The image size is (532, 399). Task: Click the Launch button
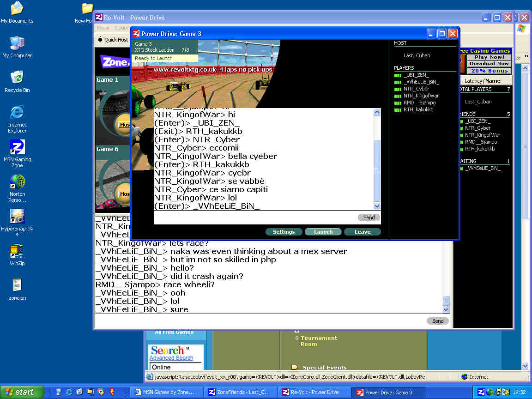[323, 232]
